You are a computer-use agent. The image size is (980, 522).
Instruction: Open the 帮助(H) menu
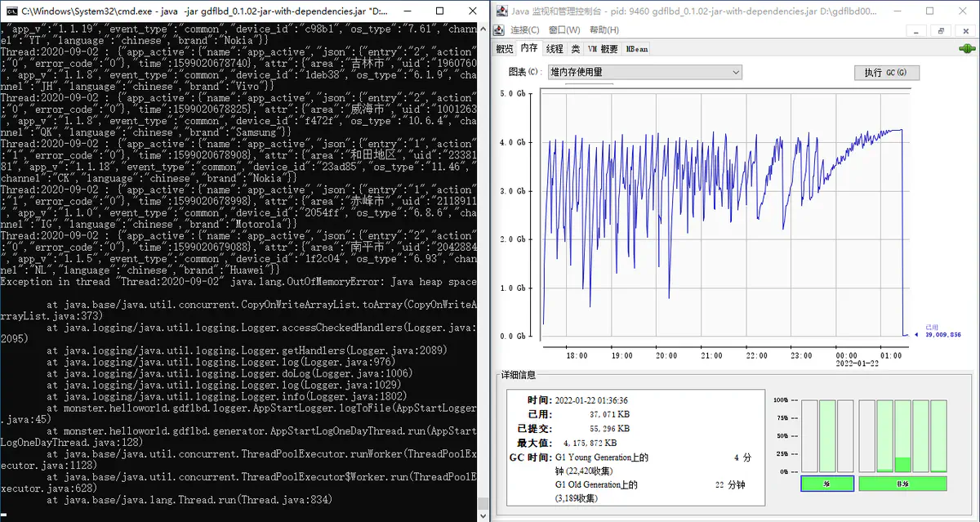(x=603, y=30)
